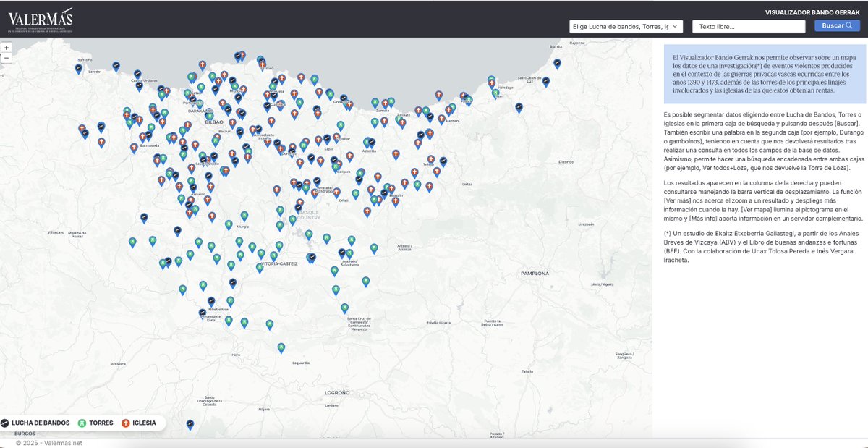Click the Buscar button
The height and width of the screenshot is (448, 868).
coord(838,25)
